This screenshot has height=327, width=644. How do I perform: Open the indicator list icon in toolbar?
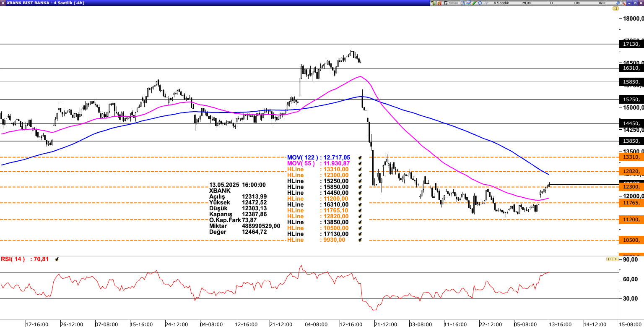pos(462,3)
